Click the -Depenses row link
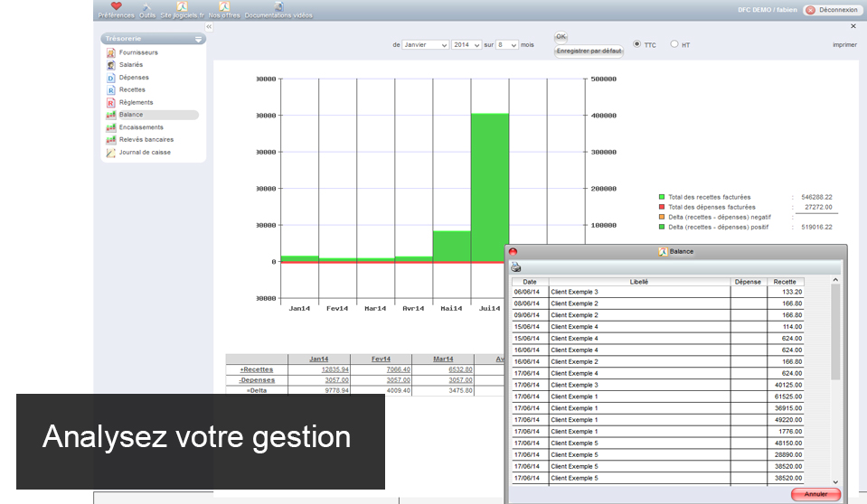This screenshot has width=867, height=504. [x=257, y=380]
